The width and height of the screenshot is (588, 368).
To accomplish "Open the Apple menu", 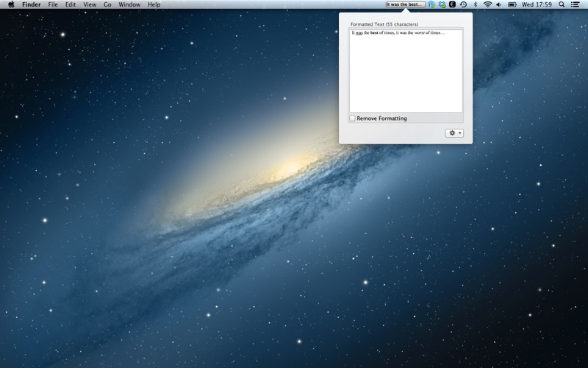I will [x=11, y=4].
